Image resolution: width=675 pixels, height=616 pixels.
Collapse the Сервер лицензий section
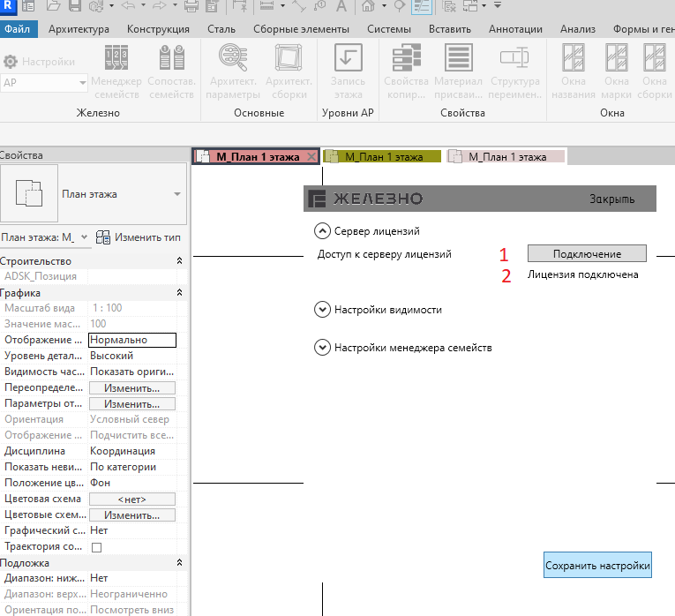(322, 231)
